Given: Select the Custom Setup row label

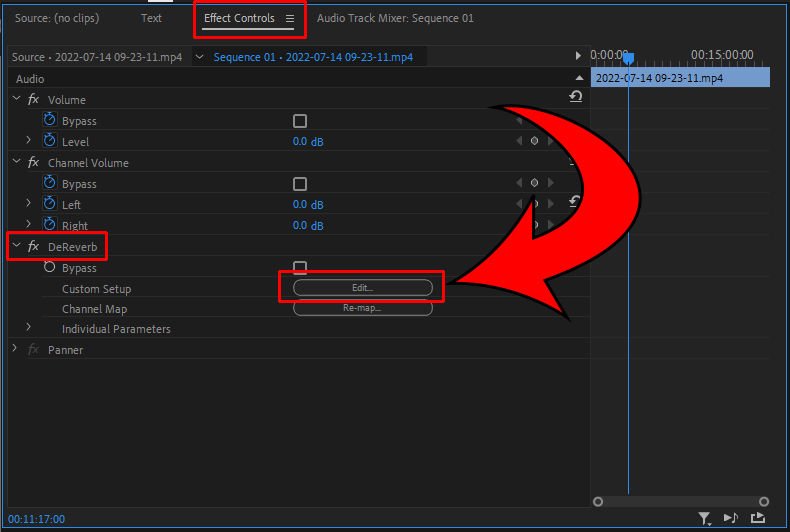Looking at the screenshot, I should 96,289.
